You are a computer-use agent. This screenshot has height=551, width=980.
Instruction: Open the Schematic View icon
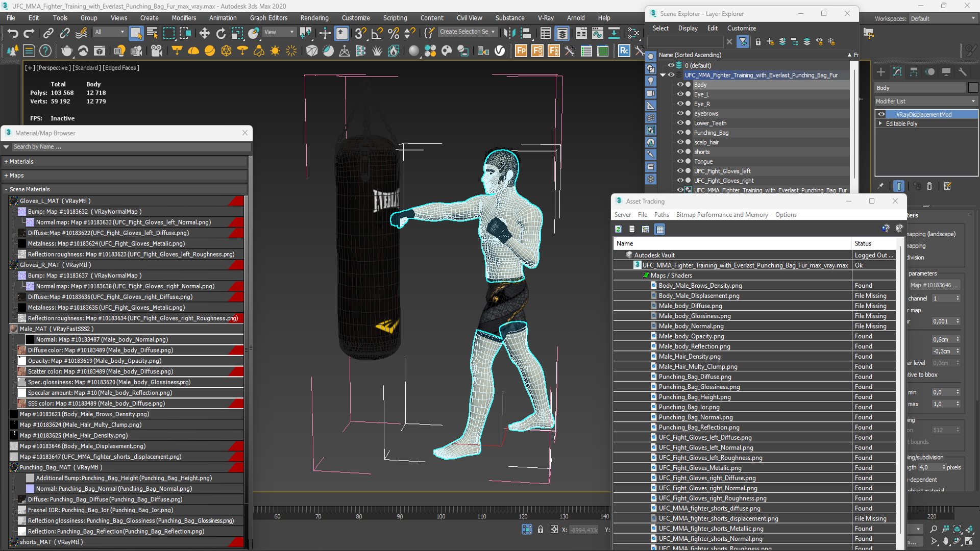coord(614,34)
